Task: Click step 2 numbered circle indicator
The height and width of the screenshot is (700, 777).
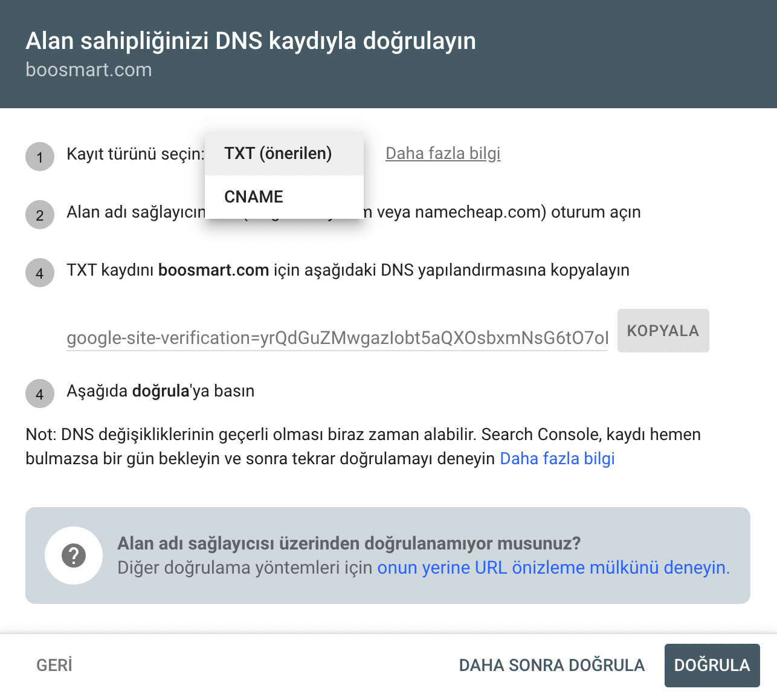Action: point(39,215)
